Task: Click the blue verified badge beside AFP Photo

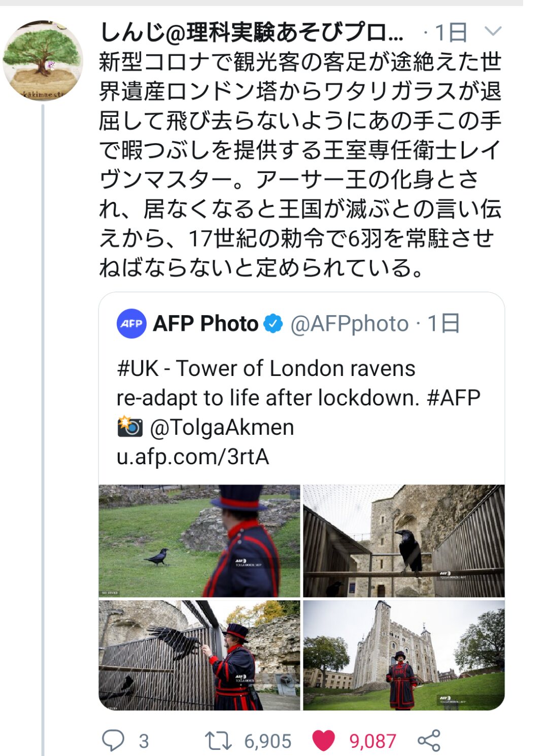Action: pyautogui.click(x=273, y=323)
